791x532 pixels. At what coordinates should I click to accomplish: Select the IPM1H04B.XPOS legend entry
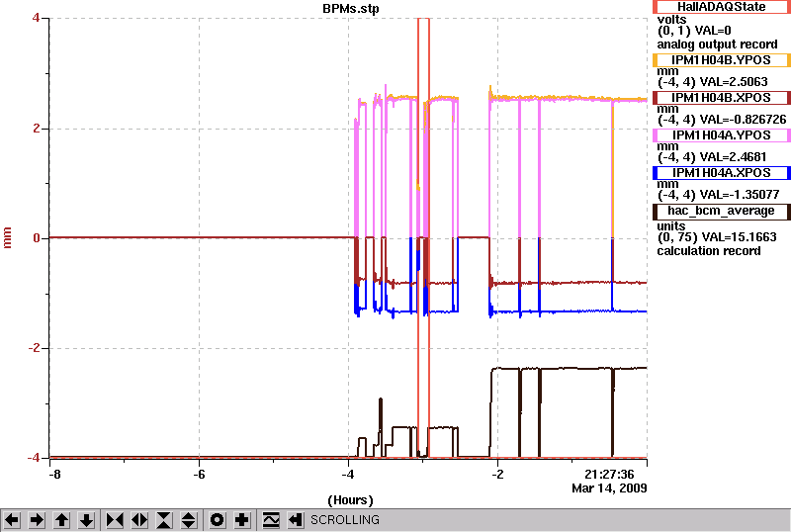722,98
